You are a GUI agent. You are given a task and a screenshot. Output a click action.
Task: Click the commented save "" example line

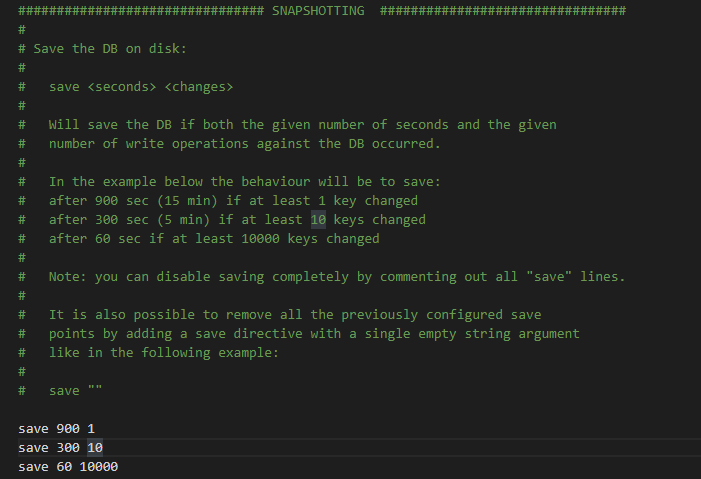(60, 390)
